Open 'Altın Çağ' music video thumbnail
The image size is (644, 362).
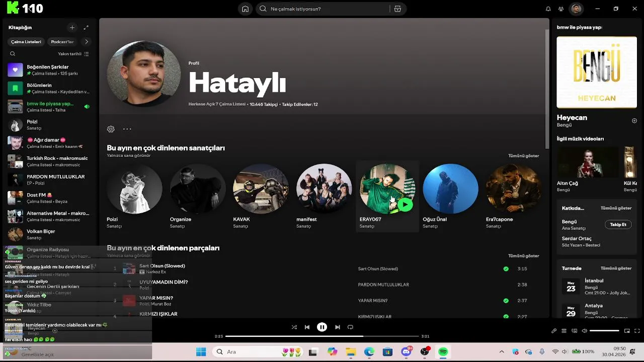pyautogui.click(x=588, y=162)
